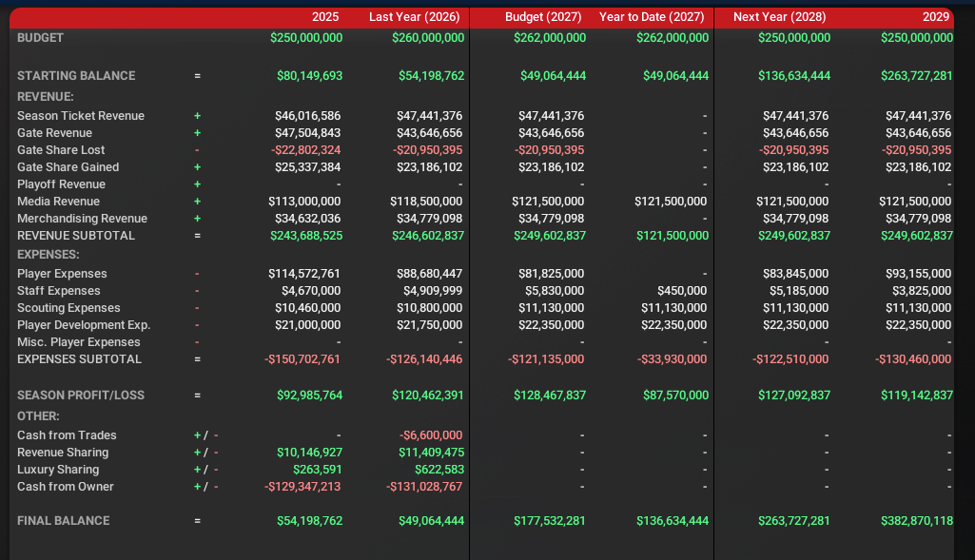The height and width of the screenshot is (560, 975).
Task: Click the 2029 column header
Action: click(936, 17)
